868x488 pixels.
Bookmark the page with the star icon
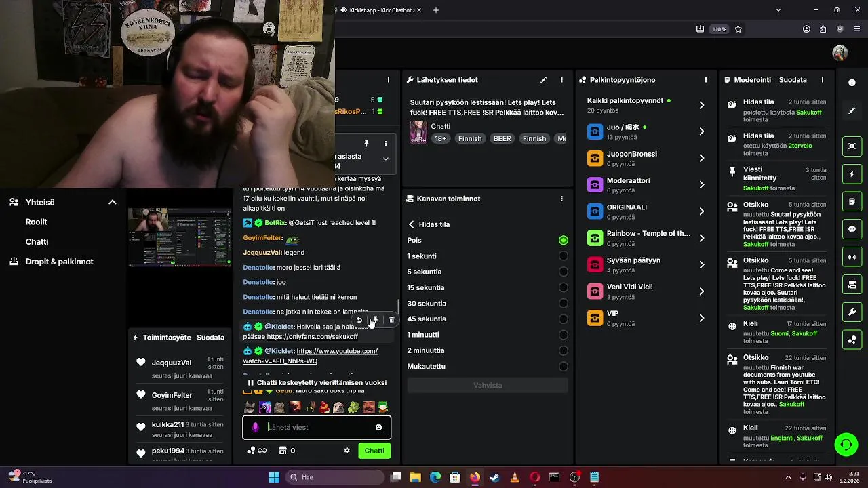point(738,29)
